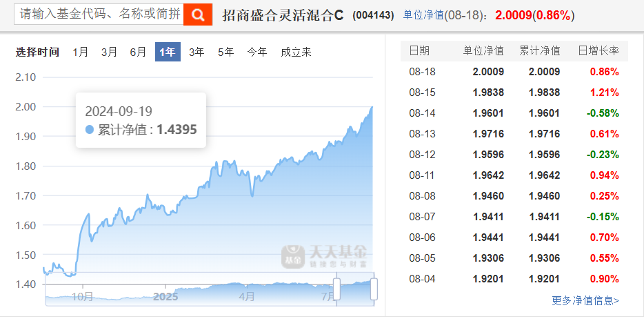Viewport: 644px width, 319px height.
Task: Click the 10月 x-axis label
Action: coord(83,296)
